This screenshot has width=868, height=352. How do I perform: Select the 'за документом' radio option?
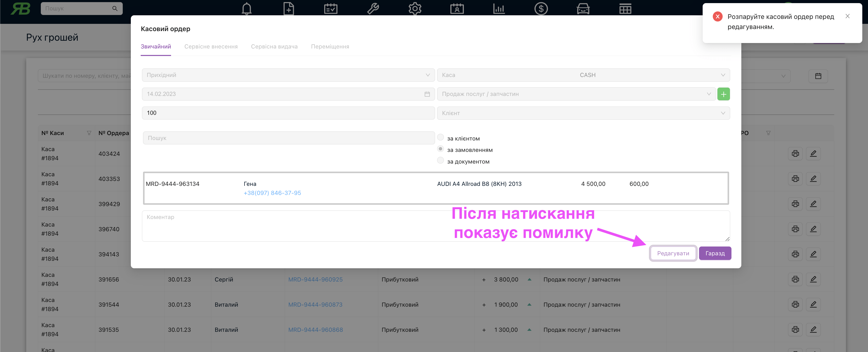pos(440,160)
